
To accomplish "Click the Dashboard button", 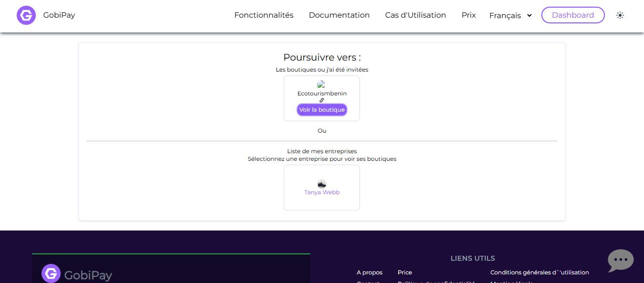I will pyautogui.click(x=572, y=15).
